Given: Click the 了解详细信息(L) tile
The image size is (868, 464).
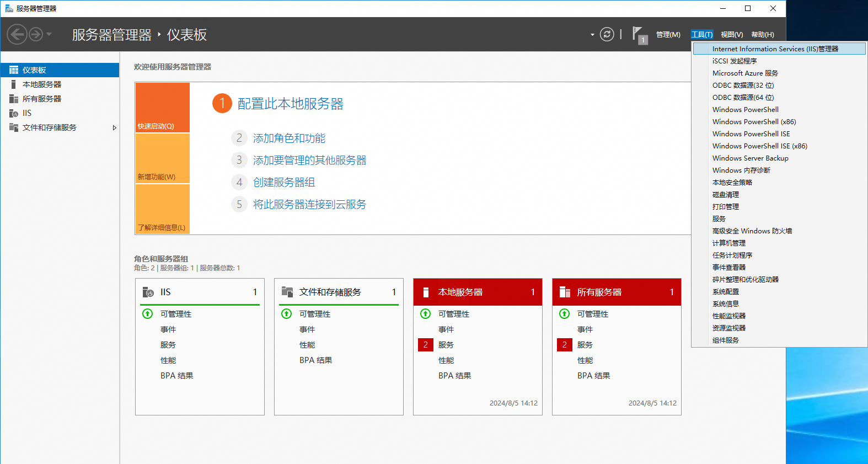Looking at the screenshot, I should pyautogui.click(x=162, y=209).
